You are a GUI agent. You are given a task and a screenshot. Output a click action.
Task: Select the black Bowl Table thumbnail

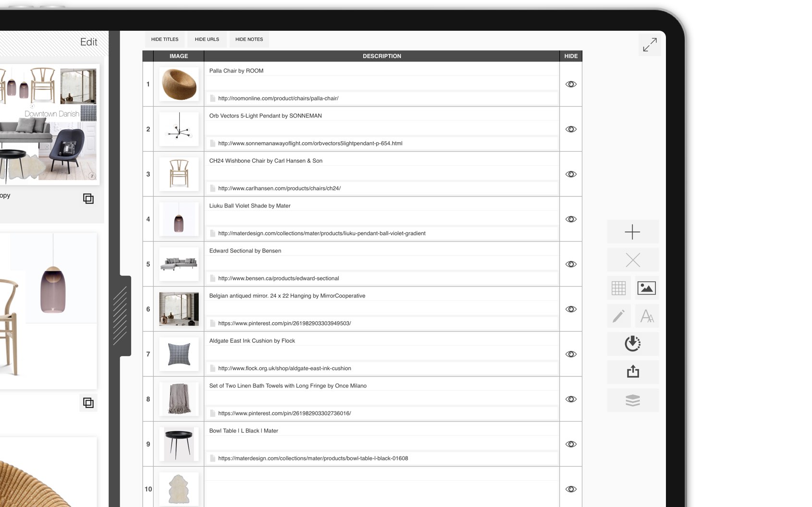(x=179, y=444)
